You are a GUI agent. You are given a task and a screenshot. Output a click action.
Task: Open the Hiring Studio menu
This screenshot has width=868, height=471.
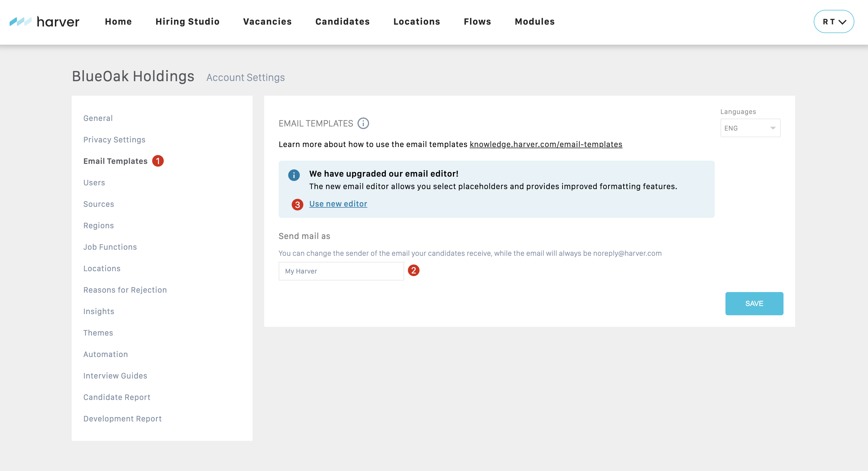click(x=187, y=21)
